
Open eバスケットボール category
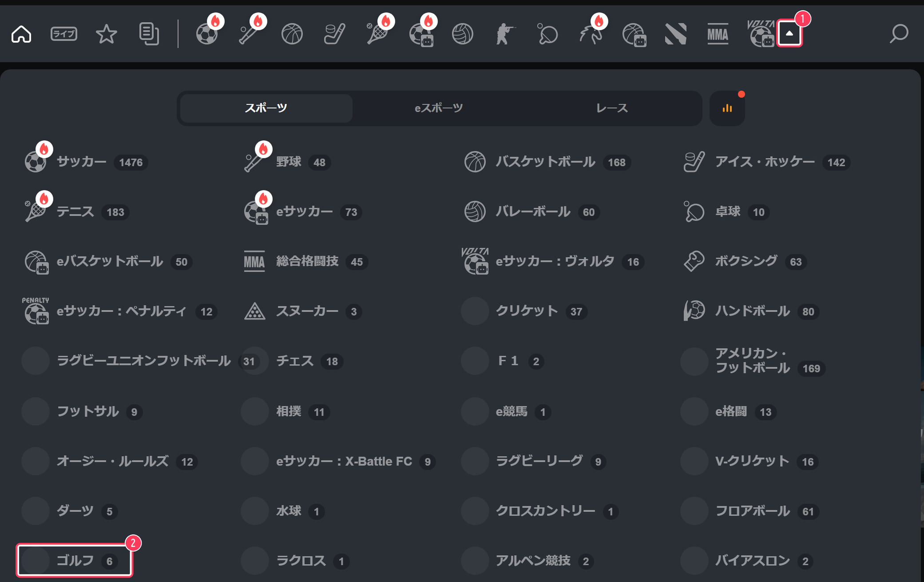(107, 261)
